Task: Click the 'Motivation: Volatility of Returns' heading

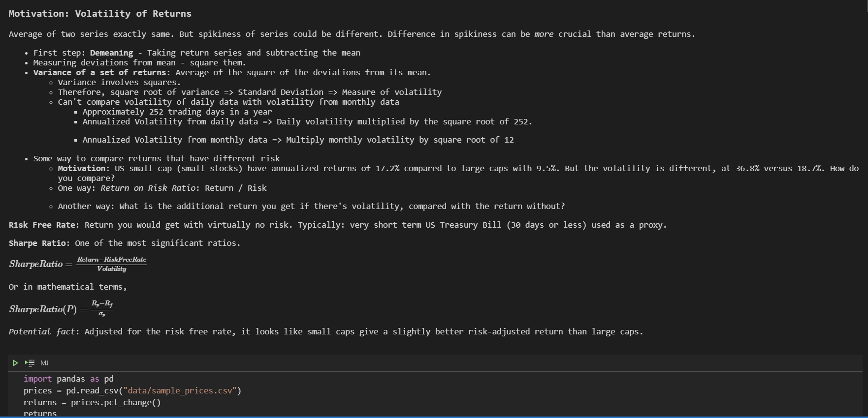Action: (x=100, y=14)
